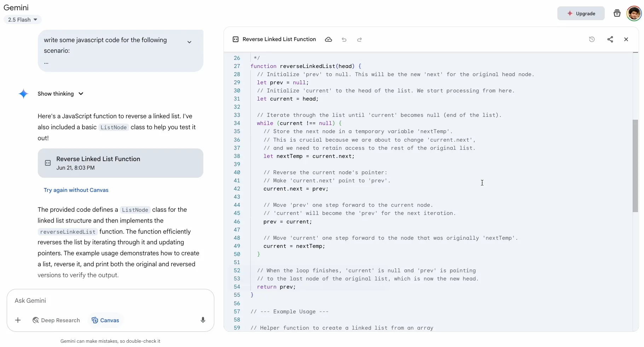Image resolution: width=644 pixels, height=347 pixels.
Task: Expand the Show thinking section
Action: coord(60,93)
